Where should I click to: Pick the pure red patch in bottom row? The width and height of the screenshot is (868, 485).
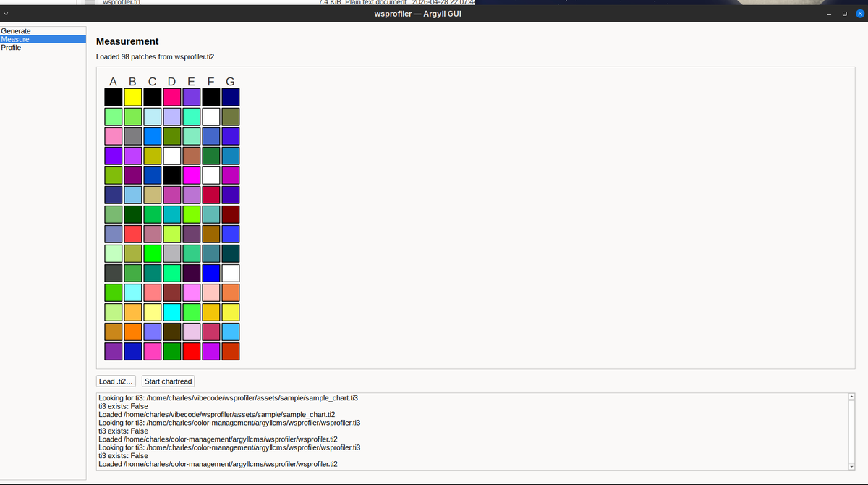[x=192, y=351]
